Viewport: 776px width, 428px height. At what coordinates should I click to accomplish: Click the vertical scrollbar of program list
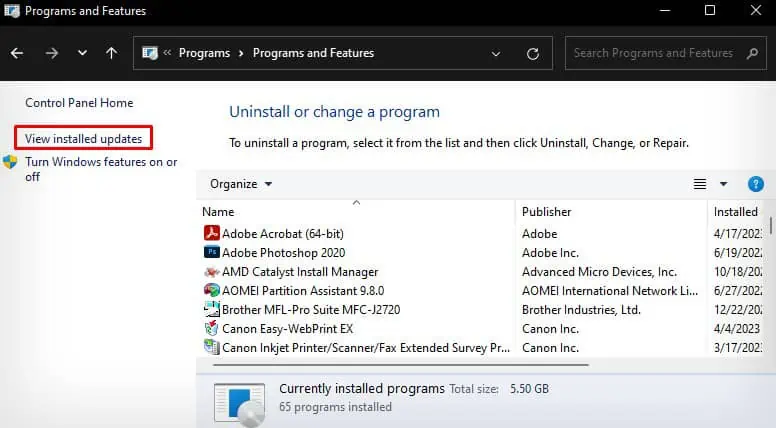[771, 225]
